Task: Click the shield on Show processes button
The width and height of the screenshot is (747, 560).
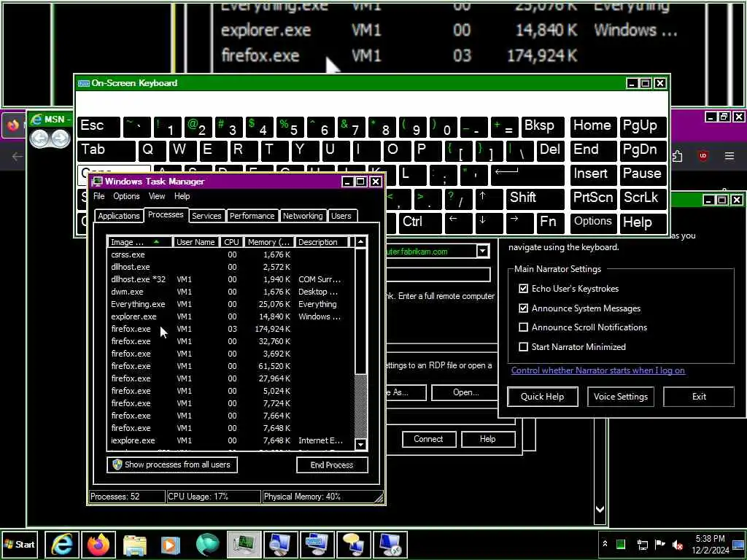Action: click(117, 464)
